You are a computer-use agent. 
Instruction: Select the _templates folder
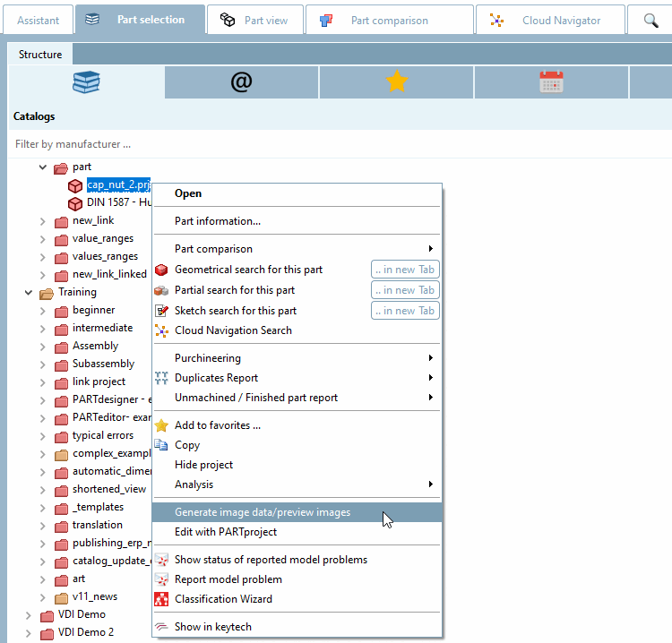[99, 507]
